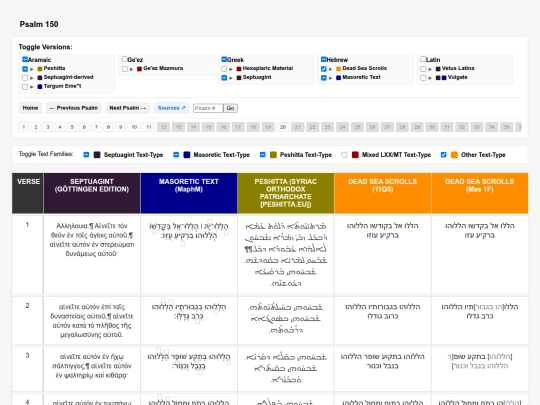Image resolution: width=540 pixels, height=405 pixels.
Task: Toggle the Masoretic Text-Type family checkbox
Action: click(176, 155)
